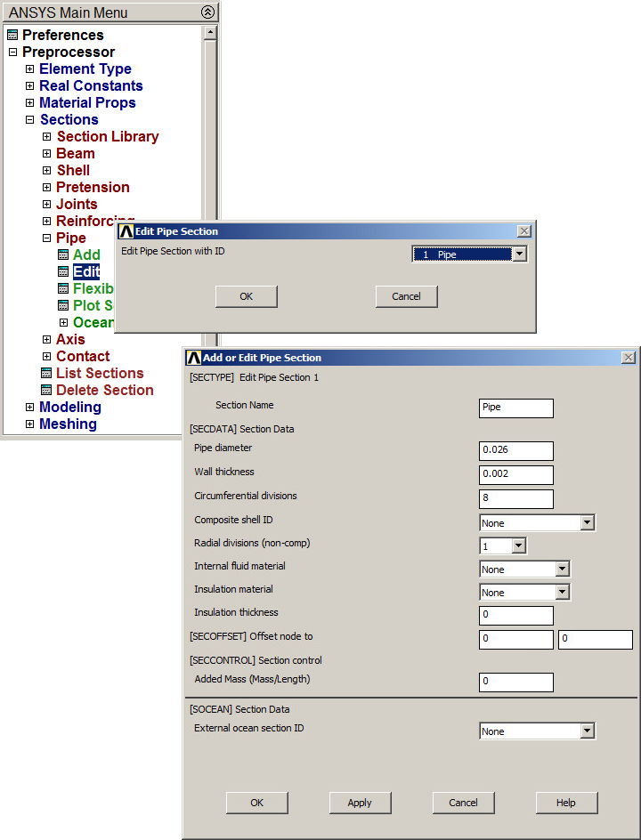The height and width of the screenshot is (840, 641).
Task: Click the icon beside List Sections
Action: click(x=46, y=374)
